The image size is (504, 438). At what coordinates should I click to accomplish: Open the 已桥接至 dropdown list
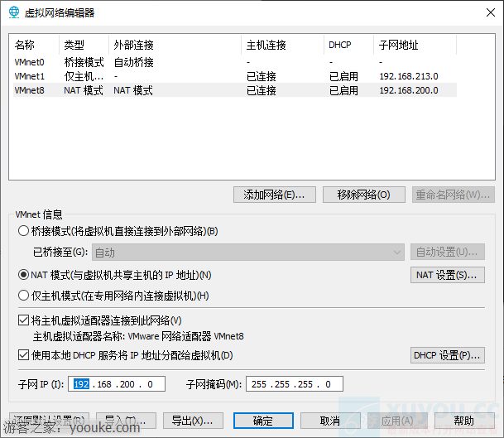coord(247,253)
